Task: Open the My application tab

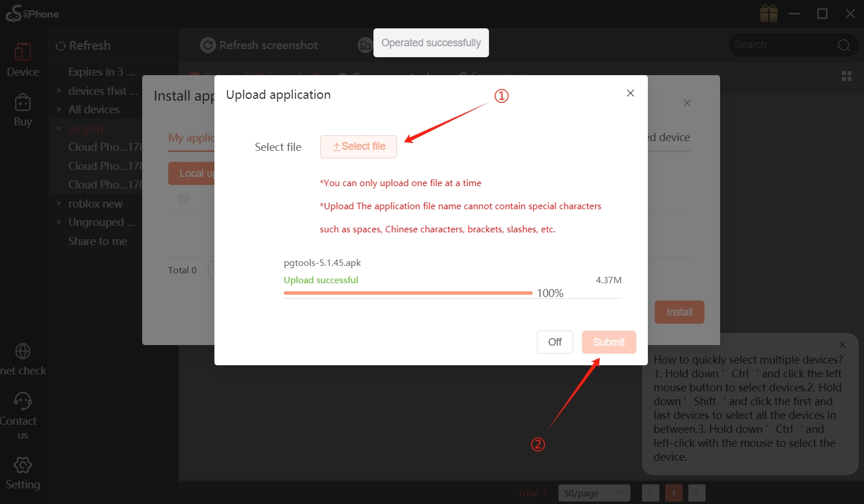Action: pyautogui.click(x=191, y=138)
